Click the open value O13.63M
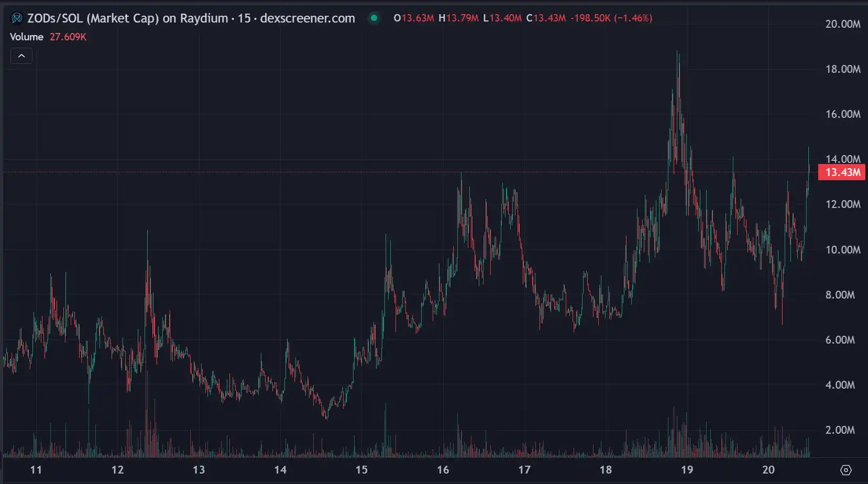Viewport: 868px width, 484px height. tap(414, 18)
